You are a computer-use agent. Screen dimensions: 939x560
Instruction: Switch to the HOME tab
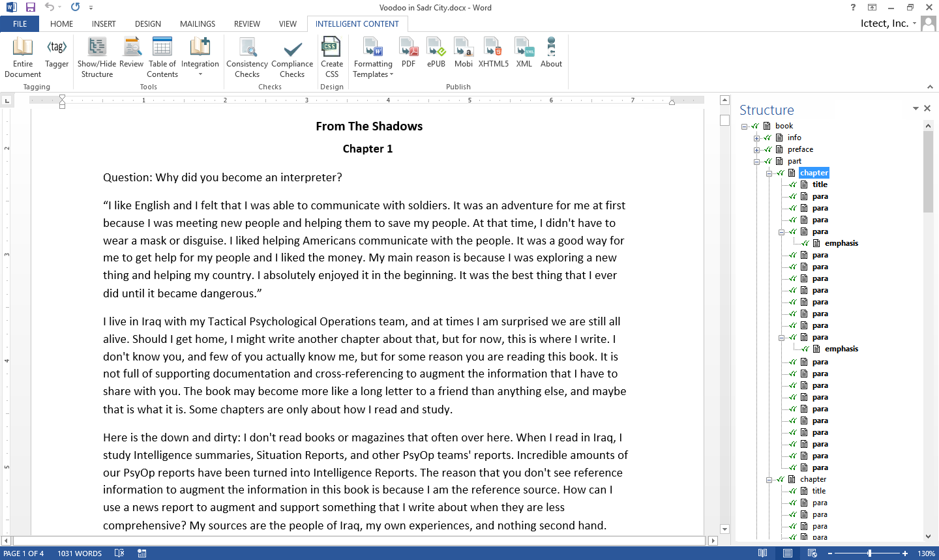click(x=62, y=24)
